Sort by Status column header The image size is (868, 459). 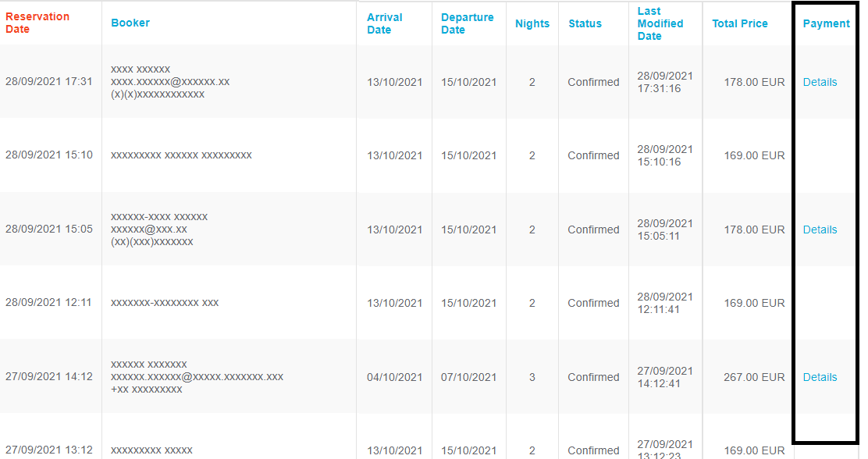click(585, 23)
